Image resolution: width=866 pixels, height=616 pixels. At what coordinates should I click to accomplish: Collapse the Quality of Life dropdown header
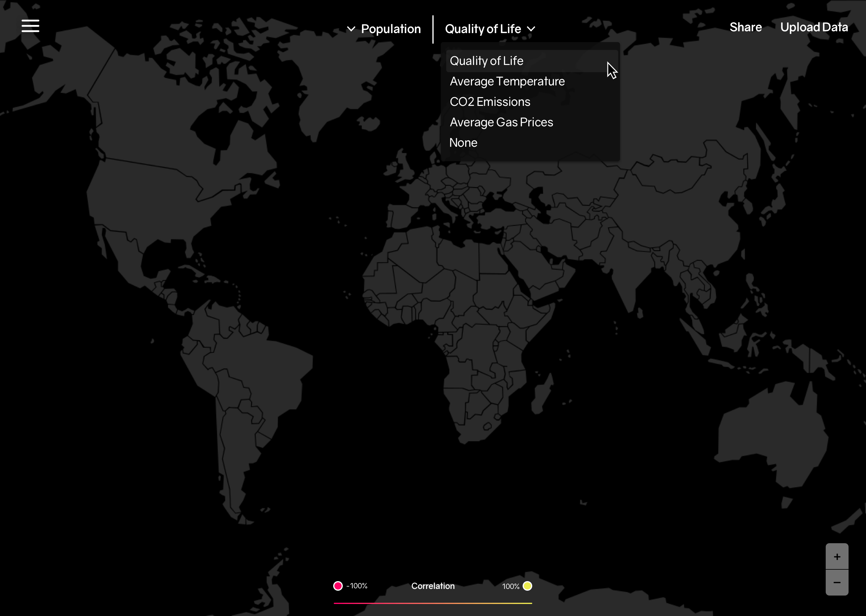pos(483,29)
